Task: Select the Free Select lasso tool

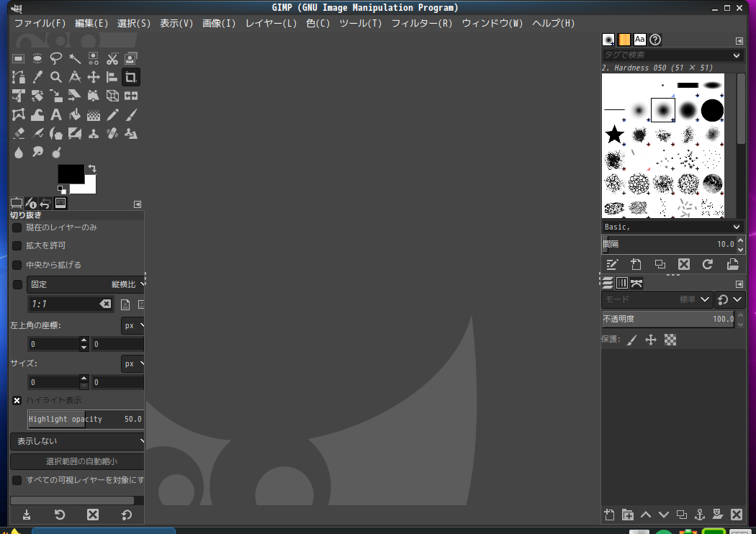Action: pyautogui.click(x=56, y=59)
